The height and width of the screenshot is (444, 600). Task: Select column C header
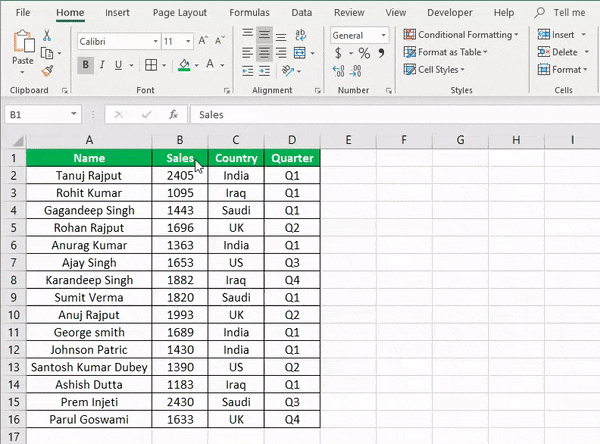[x=236, y=140]
